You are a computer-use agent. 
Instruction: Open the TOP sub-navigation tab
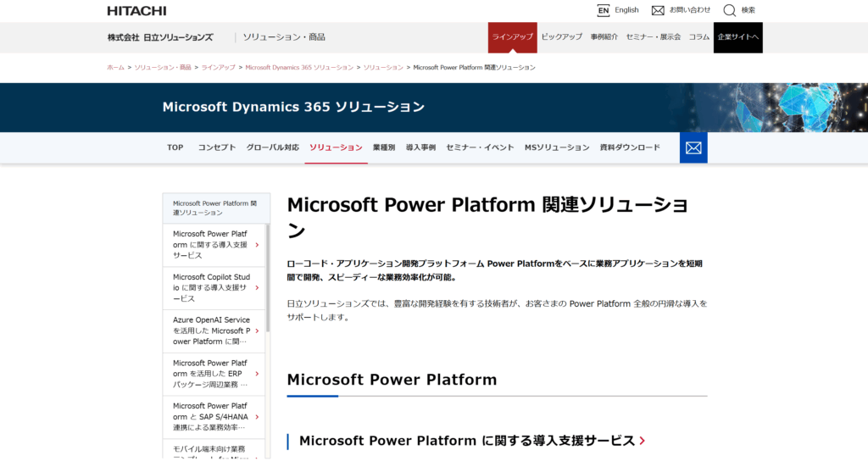[x=175, y=147]
